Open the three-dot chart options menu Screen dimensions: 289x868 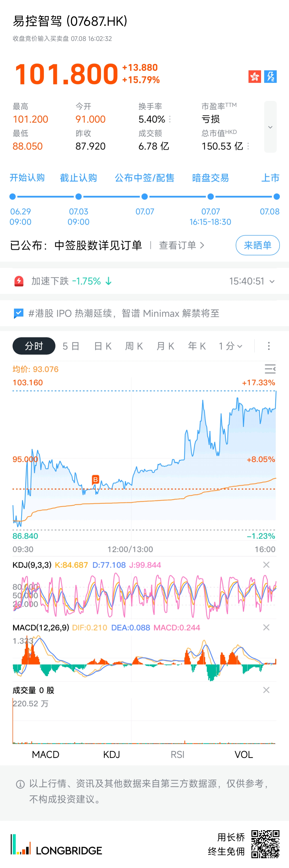pyautogui.click(x=269, y=346)
